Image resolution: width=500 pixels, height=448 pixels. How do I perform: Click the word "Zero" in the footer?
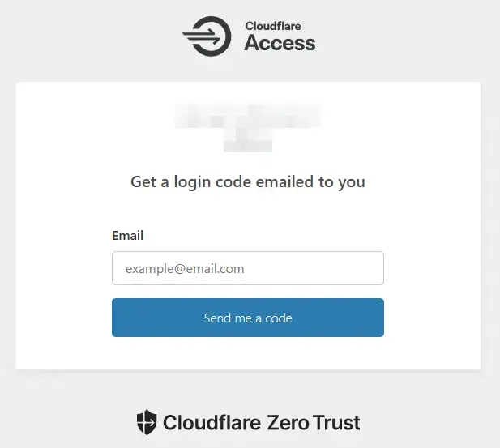tap(288, 423)
